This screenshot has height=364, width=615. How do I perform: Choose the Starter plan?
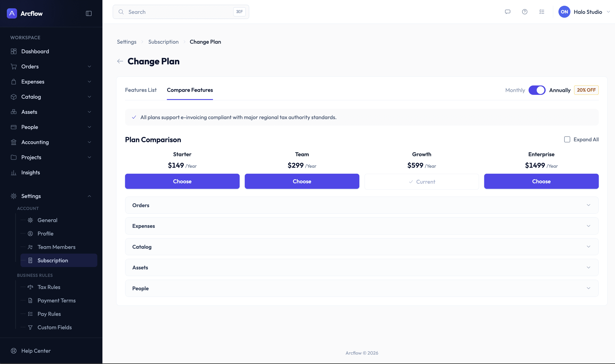click(182, 181)
